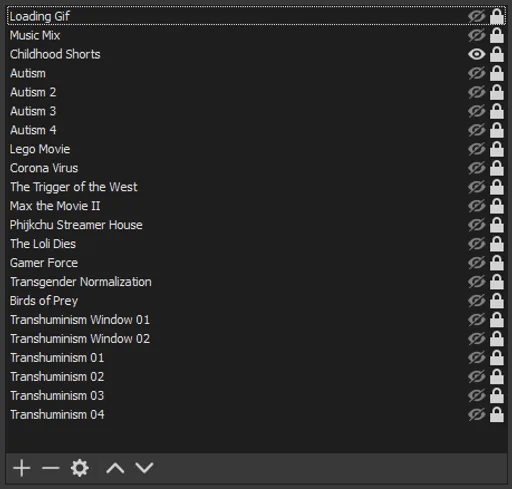Toggle lock on Music Mix source
This screenshot has width=512, height=489.
tap(497, 35)
